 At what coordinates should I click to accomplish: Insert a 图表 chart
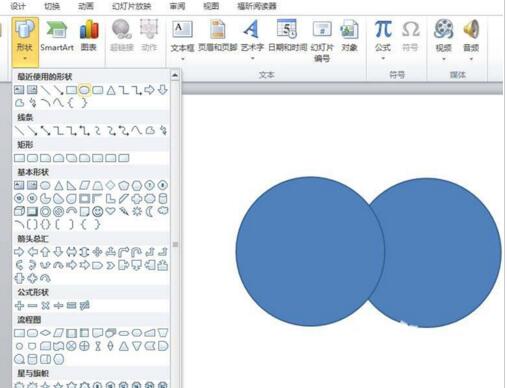[89, 36]
